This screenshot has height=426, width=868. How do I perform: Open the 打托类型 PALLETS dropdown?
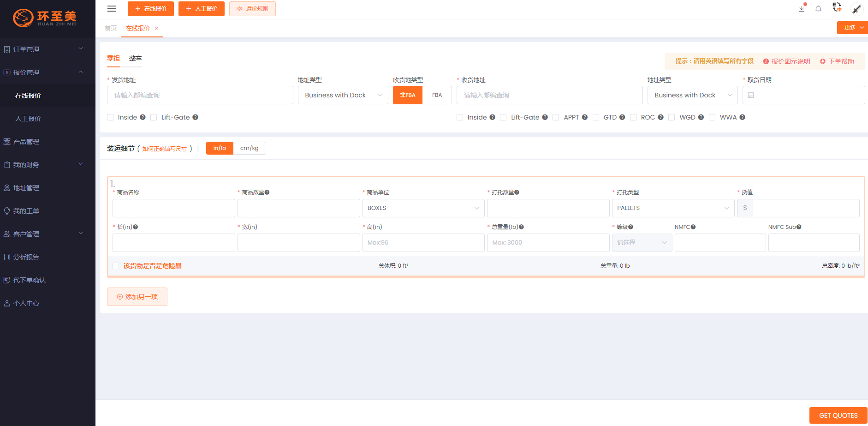point(673,208)
